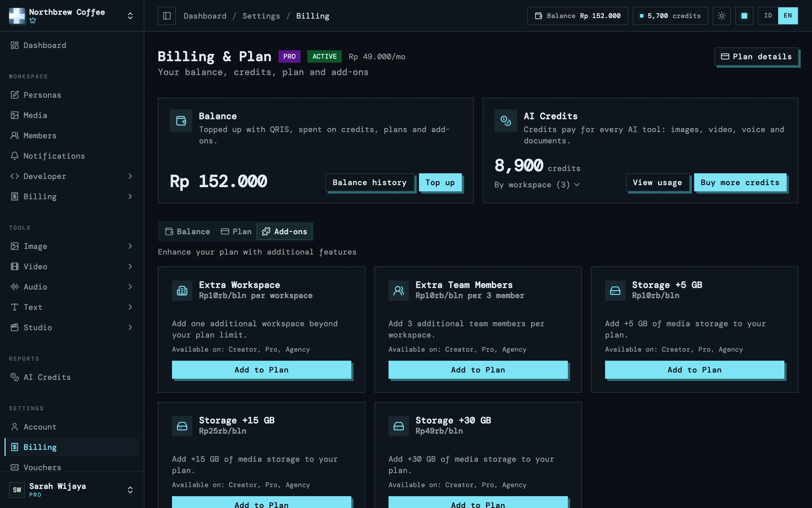Click the Balance card wallet icon
Image resolution: width=812 pixels, height=508 pixels.
click(181, 121)
